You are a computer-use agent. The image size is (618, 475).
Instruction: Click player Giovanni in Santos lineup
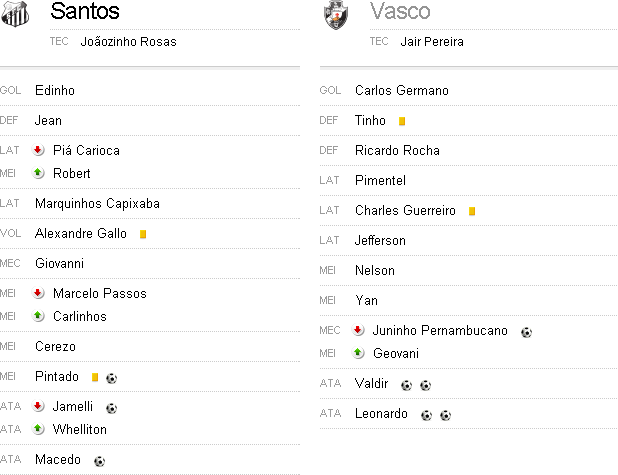coord(59,263)
